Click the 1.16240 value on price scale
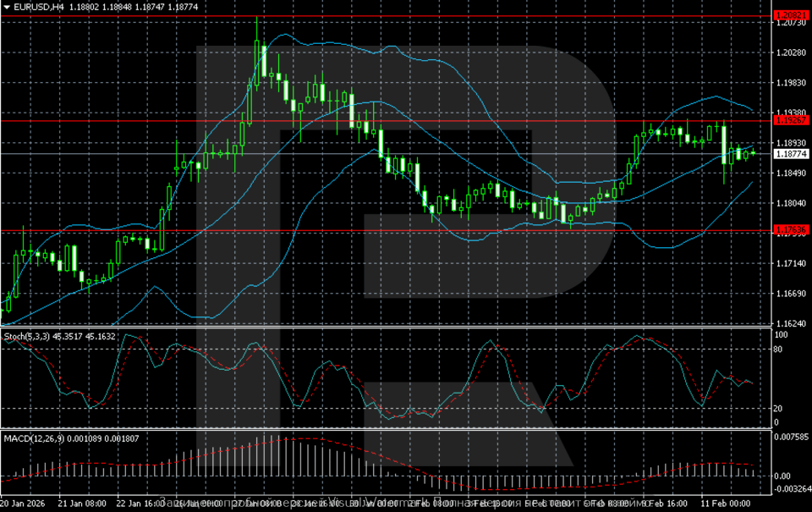The width and height of the screenshot is (812, 512). (792, 324)
